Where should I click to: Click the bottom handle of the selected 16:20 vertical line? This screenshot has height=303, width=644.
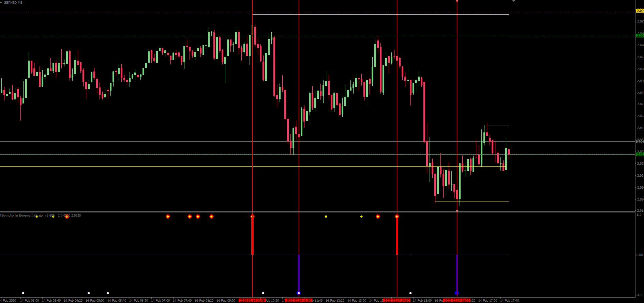pos(457,211)
